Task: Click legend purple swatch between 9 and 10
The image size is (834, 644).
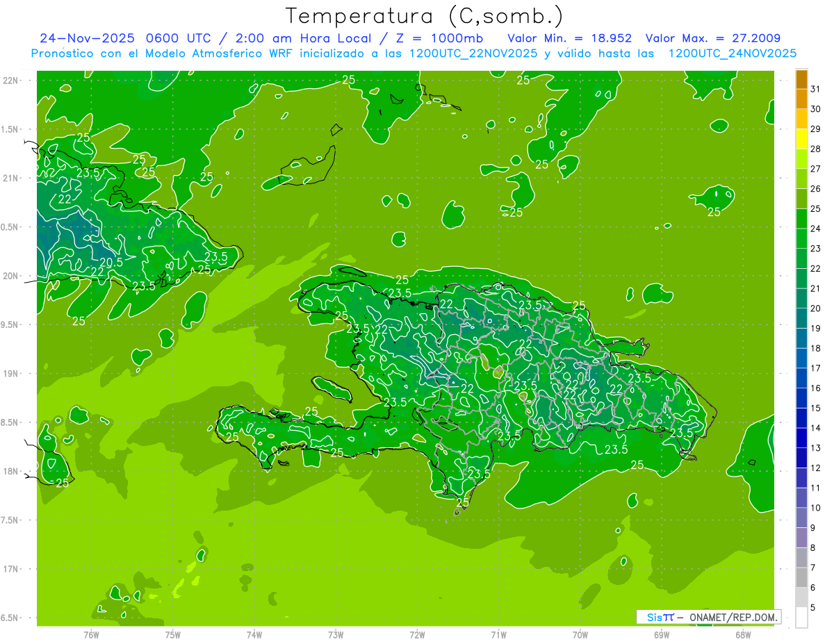Action: (x=801, y=518)
